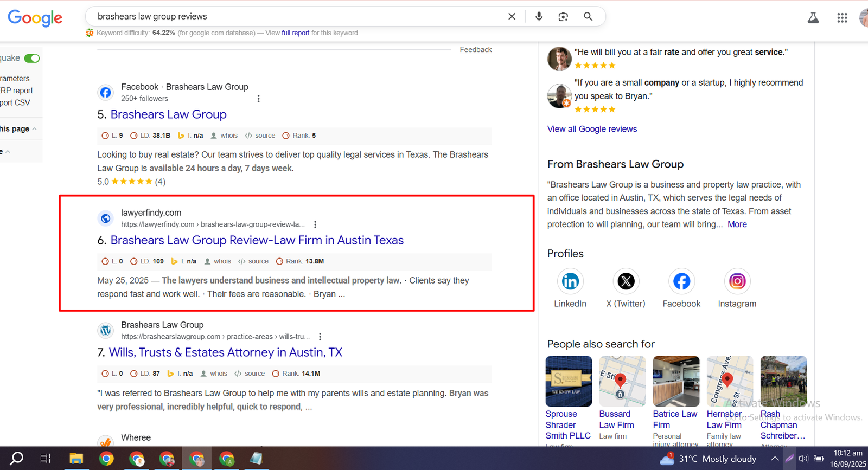Screen dimensions: 868x470
Task: Open the Facebook profile in Profiles
Action: [x=681, y=281]
